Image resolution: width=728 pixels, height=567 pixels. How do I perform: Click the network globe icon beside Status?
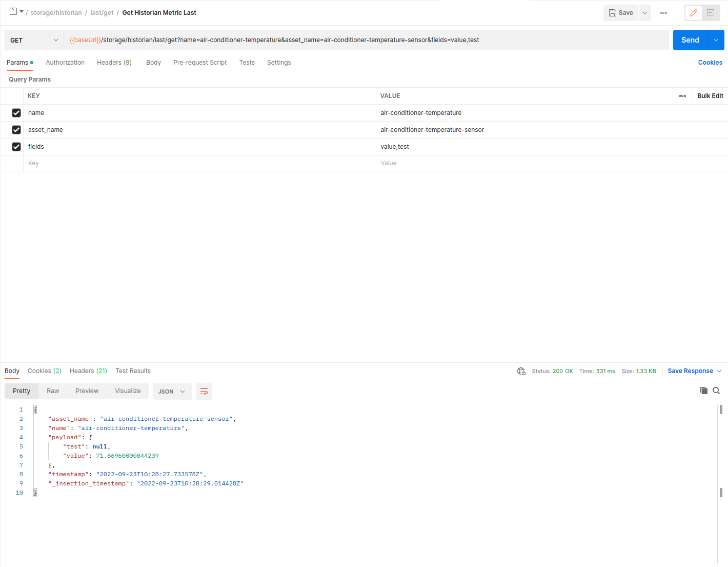coord(521,371)
